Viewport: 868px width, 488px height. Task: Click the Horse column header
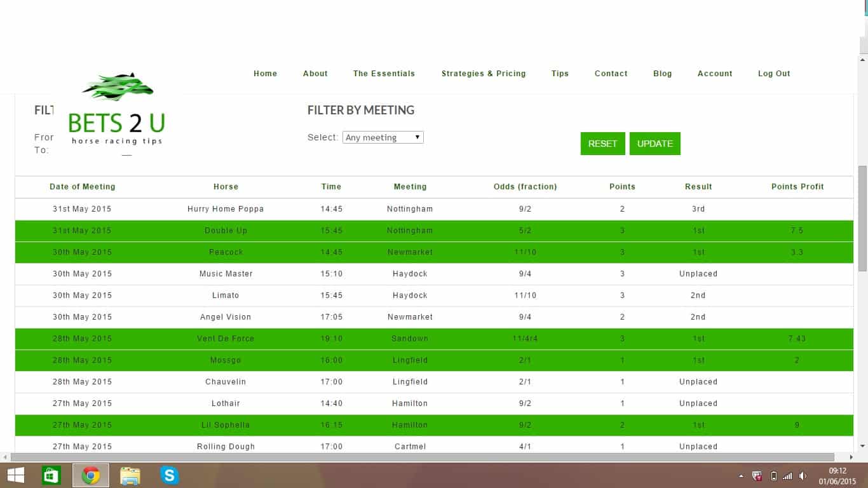[226, 187]
